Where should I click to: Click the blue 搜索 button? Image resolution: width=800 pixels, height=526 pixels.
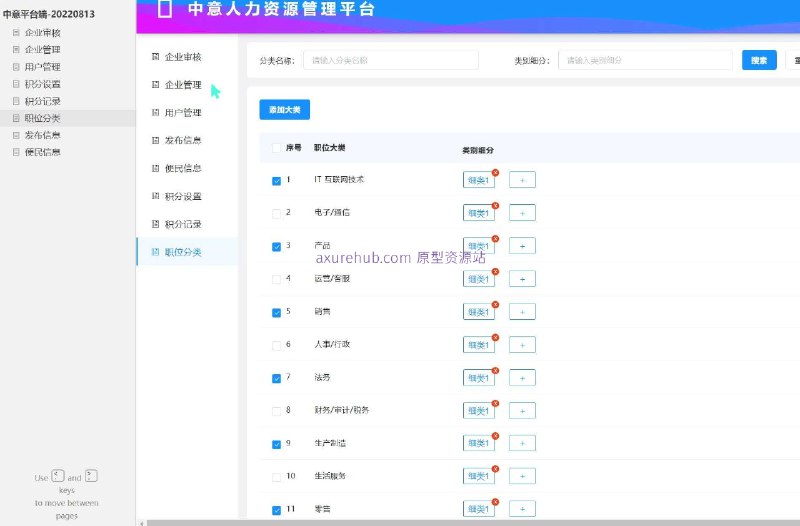[759, 60]
